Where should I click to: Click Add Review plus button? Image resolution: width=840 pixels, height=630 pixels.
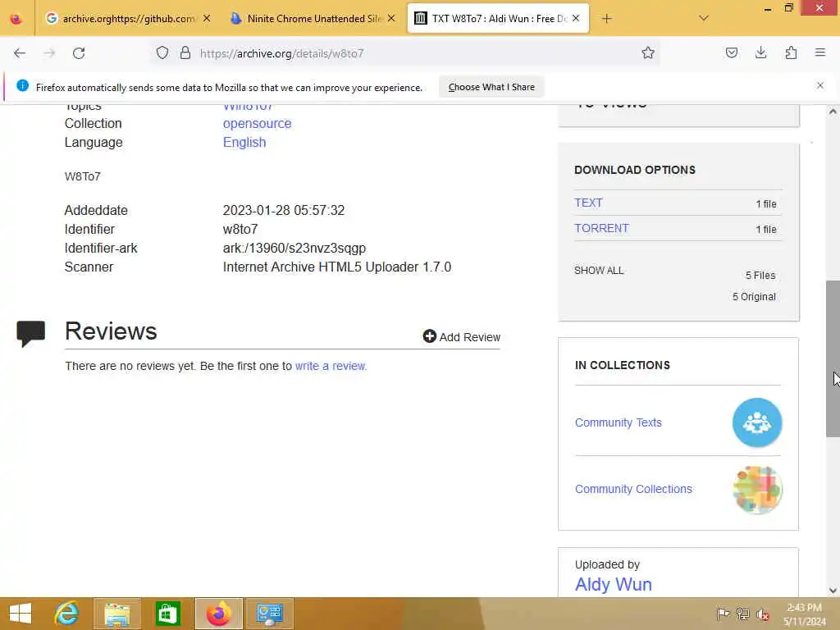tap(461, 337)
